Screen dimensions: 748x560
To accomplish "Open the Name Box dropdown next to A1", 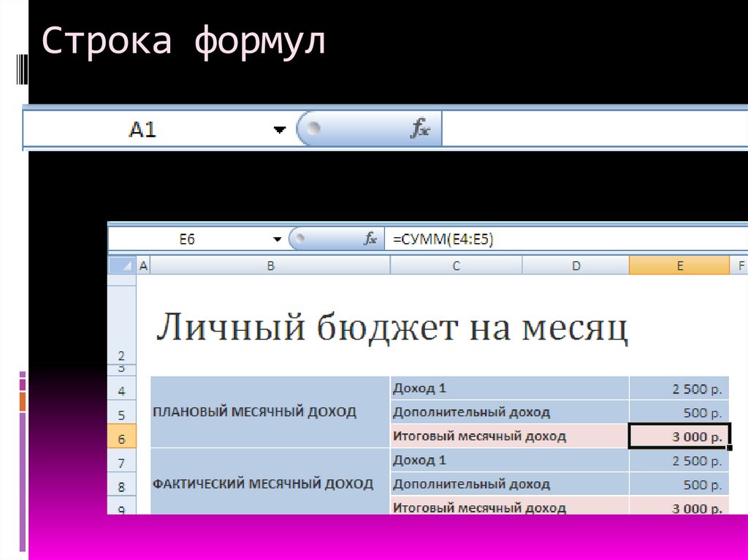I will [x=281, y=128].
